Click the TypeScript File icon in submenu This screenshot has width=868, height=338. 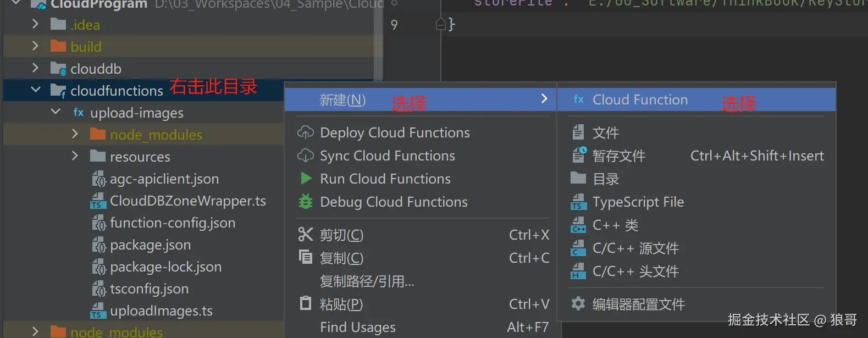578,202
